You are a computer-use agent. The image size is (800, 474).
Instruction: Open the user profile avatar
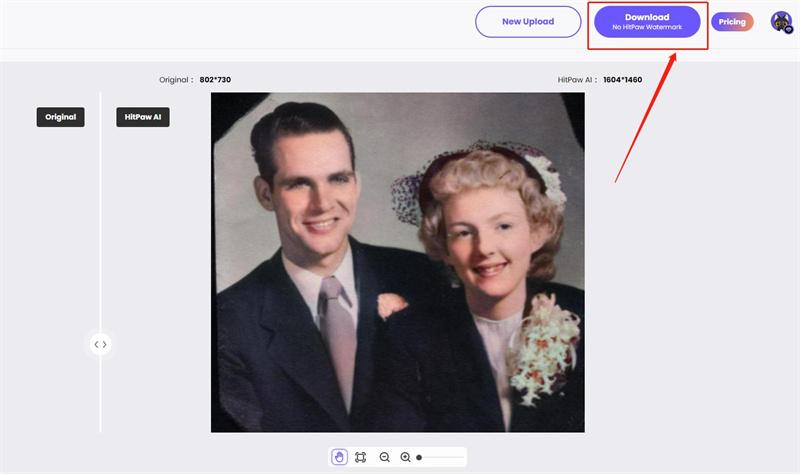(x=780, y=21)
